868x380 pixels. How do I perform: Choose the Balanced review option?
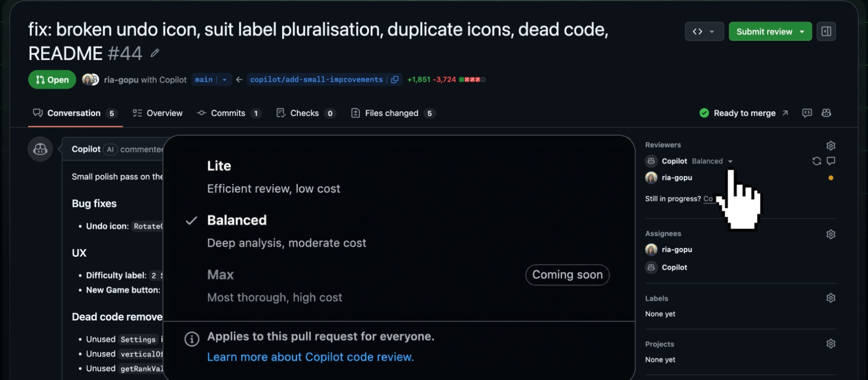400,231
